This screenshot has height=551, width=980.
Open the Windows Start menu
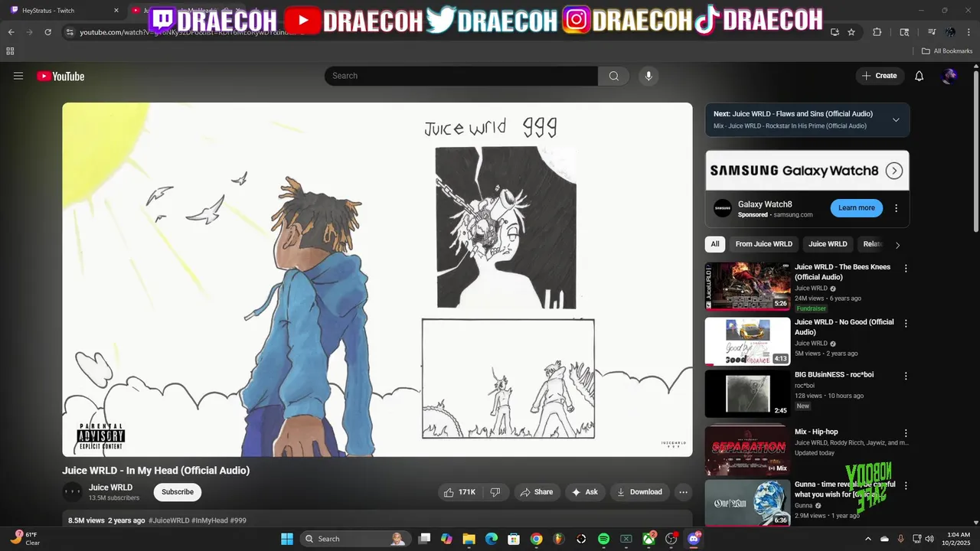287,539
